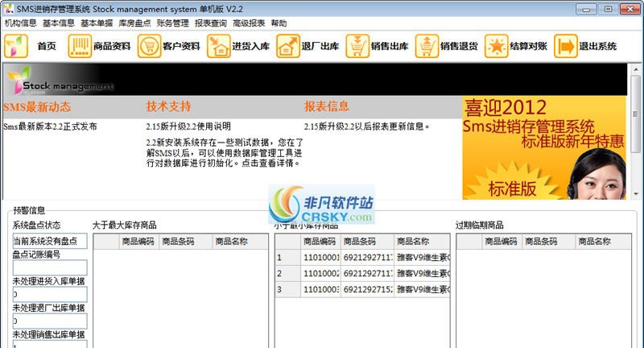The image size is (644, 348).
Task: Click the 盘点记账编号 input field
Action: coord(50,267)
